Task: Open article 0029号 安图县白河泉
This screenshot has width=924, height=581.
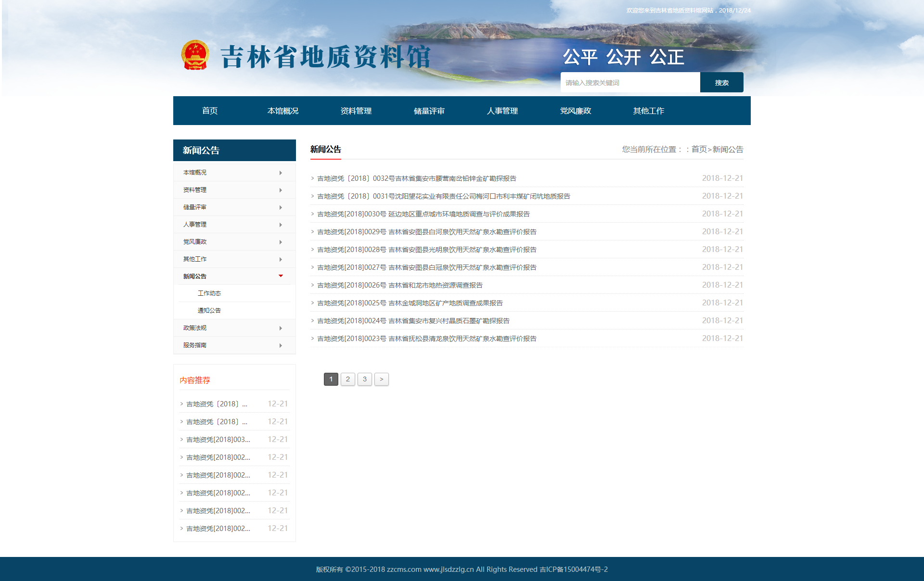Action: 427,232
